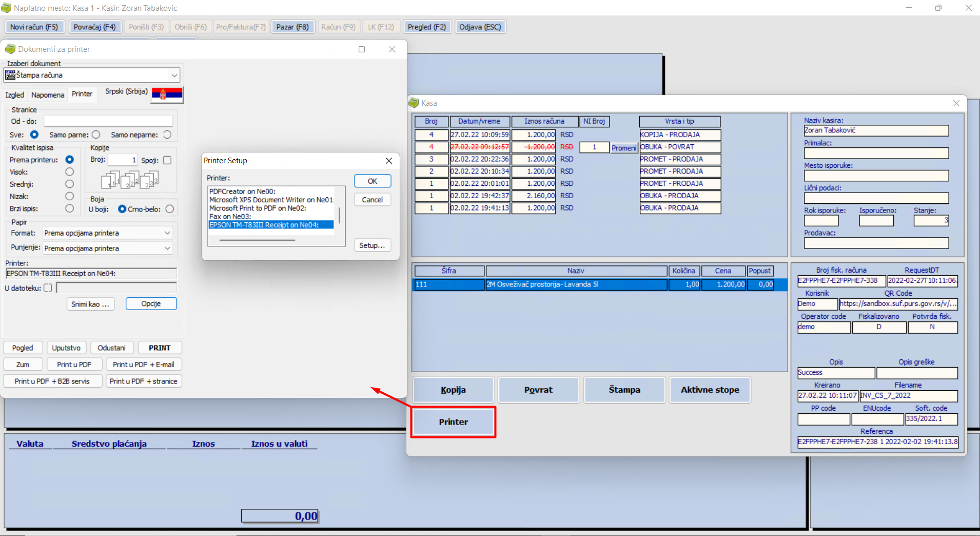Click Print u PDF + E-mail button
Image resolution: width=980 pixels, height=536 pixels.
click(x=144, y=365)
